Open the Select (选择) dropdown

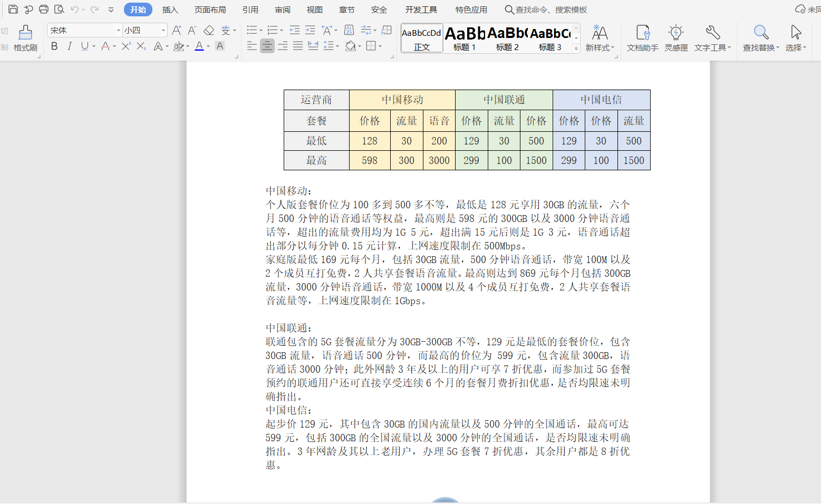click(x=796, y=38)
